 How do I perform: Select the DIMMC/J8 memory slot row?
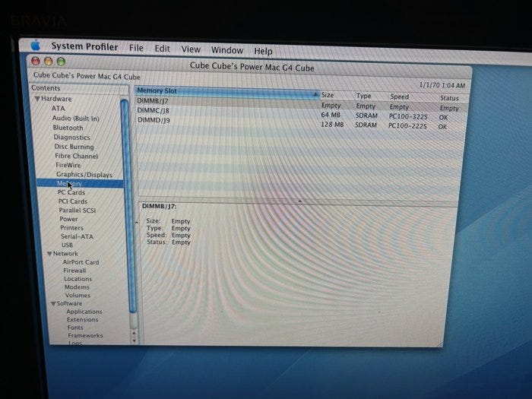300,113
